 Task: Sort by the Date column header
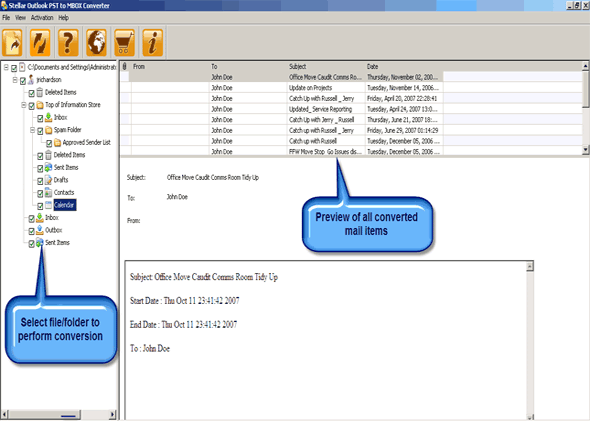pos(404,67)
